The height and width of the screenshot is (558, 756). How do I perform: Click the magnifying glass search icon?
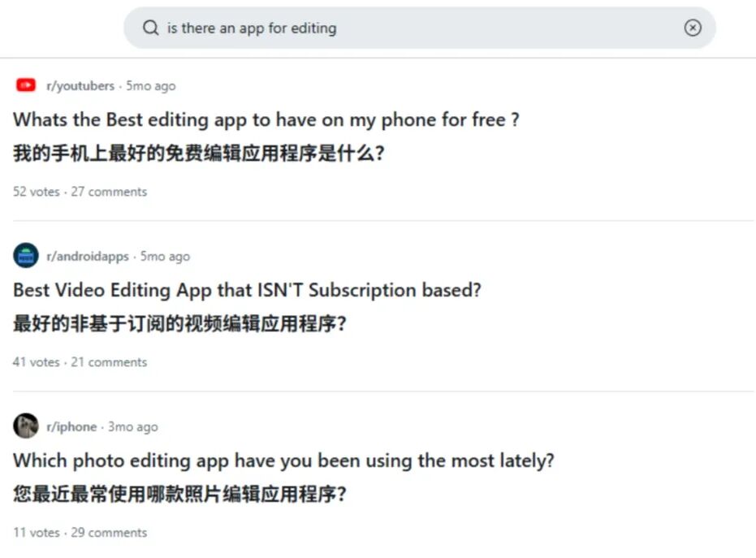point(150,28)
